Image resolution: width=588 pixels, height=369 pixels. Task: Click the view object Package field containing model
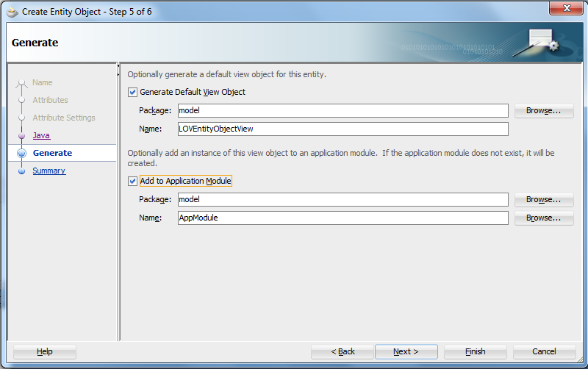tap(343, 110)
